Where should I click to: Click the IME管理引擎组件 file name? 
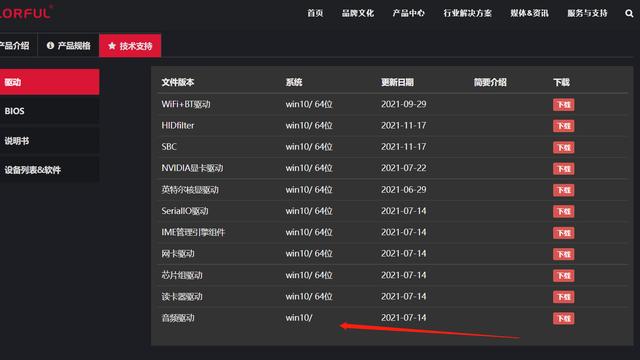pos(193,232)
